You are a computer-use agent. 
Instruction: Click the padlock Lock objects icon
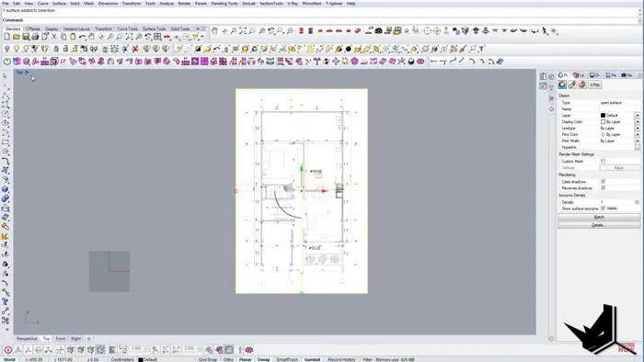pos(56,49)
